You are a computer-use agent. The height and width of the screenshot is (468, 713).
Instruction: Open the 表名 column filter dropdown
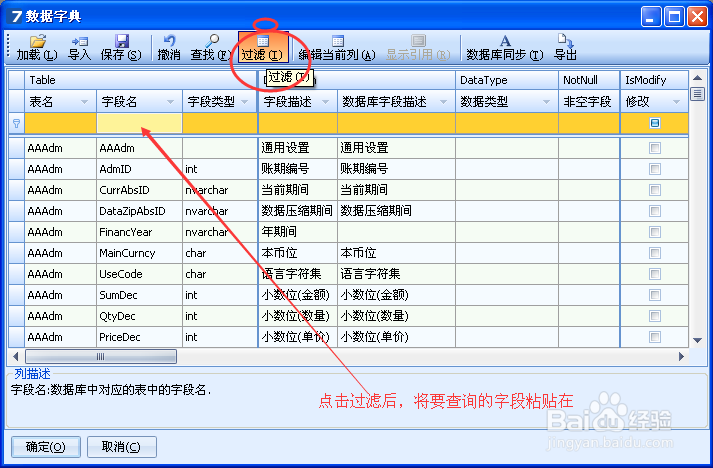[x=85, y=102]
